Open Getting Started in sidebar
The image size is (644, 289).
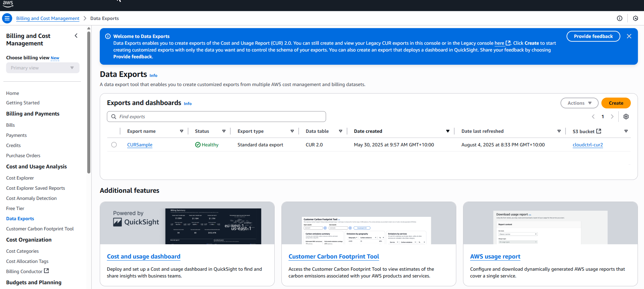tap(23, 103)
